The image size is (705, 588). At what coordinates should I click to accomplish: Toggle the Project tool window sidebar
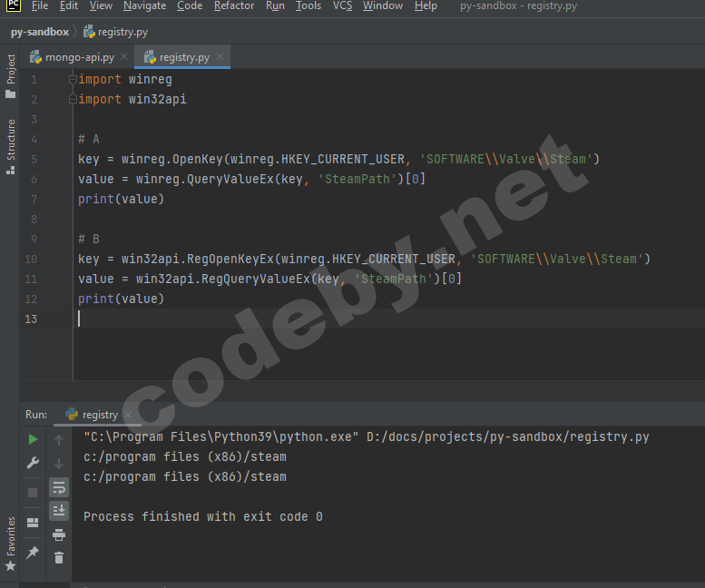(x=11, y=76)
